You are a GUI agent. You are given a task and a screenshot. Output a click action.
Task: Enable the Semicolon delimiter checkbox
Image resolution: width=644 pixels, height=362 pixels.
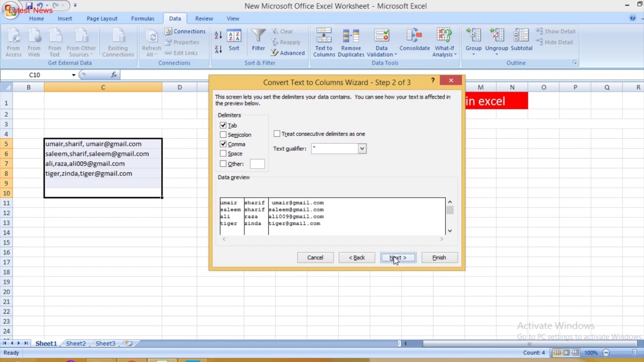223,135
